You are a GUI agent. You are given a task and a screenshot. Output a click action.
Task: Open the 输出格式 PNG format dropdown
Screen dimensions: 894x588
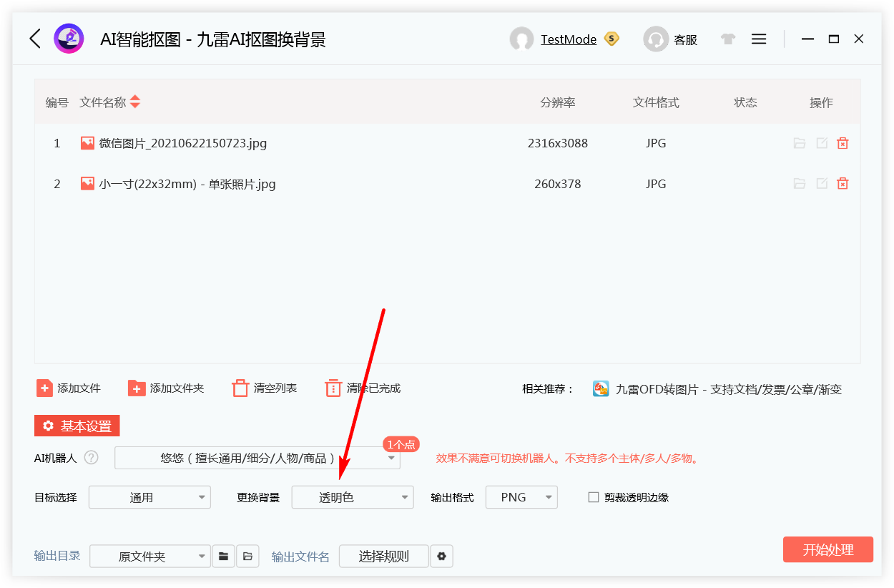pos(521,496)
